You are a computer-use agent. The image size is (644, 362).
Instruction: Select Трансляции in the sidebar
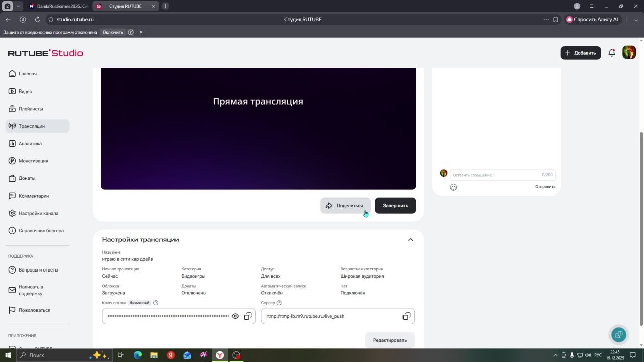pos(37,126)
